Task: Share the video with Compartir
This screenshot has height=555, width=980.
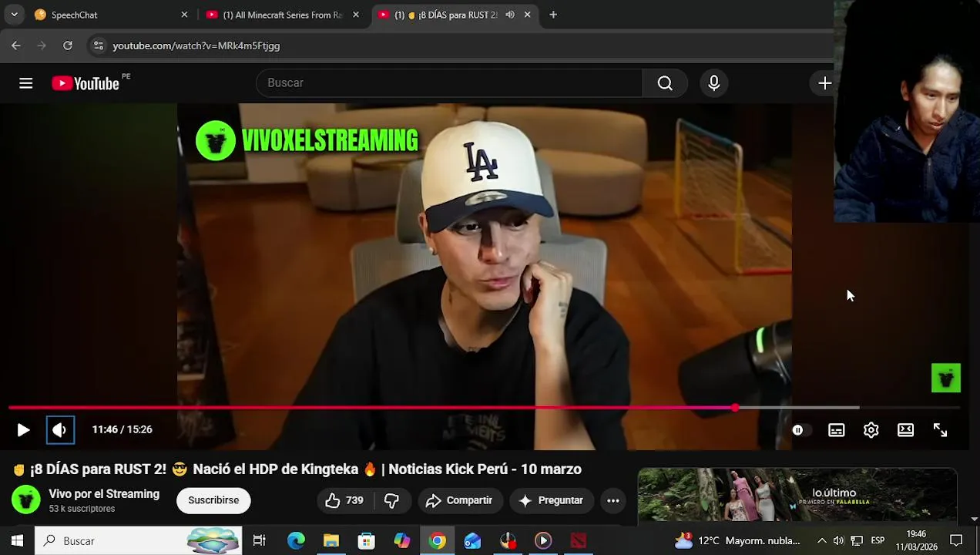Action: tap(459, 500)
